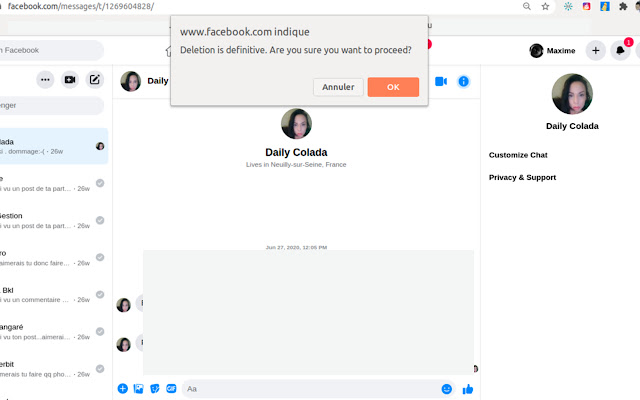Click the red-pink extension icon in the browser toolbar

coord(587,6)
